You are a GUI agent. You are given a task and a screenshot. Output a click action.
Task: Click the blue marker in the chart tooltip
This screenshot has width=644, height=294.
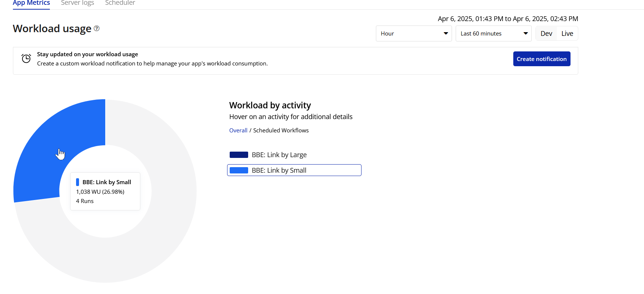tap(78, 182)
